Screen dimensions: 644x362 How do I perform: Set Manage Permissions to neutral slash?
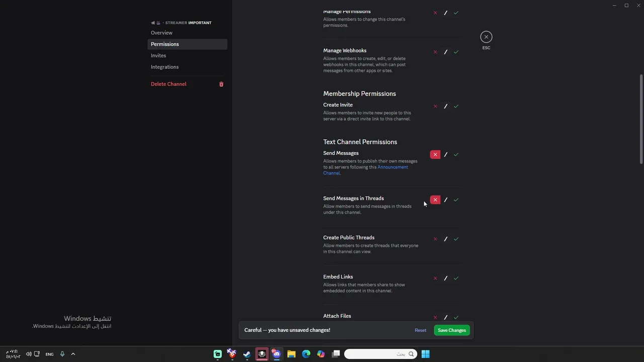coord(446,13)
